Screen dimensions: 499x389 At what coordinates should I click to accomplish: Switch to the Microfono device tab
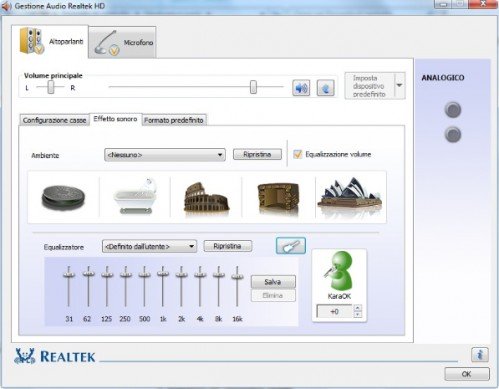[123, 43]
